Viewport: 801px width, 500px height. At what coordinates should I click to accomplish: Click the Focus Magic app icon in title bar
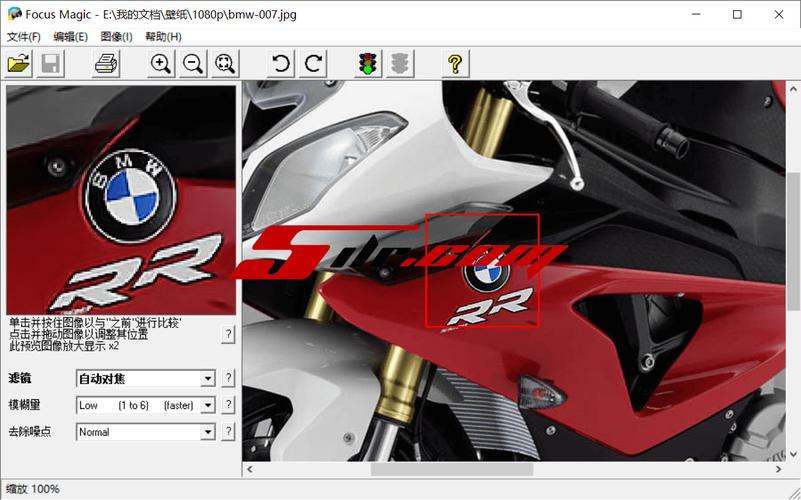14,14
